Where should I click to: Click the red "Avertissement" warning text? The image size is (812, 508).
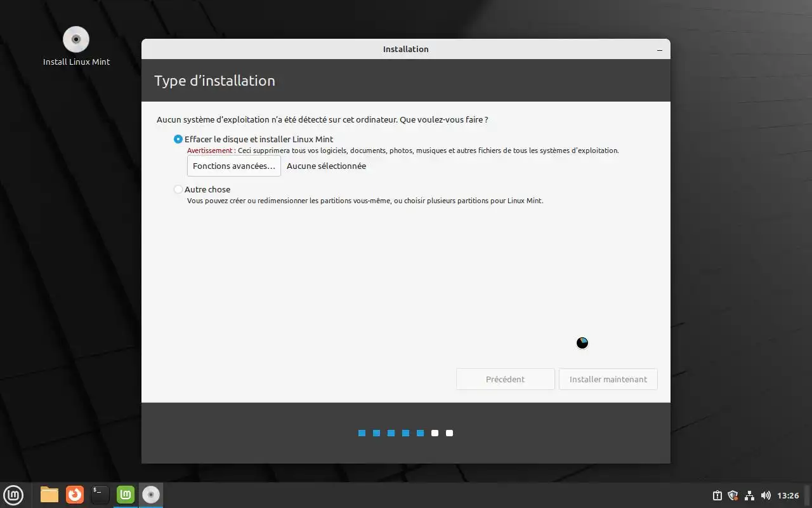click(211, 151)
